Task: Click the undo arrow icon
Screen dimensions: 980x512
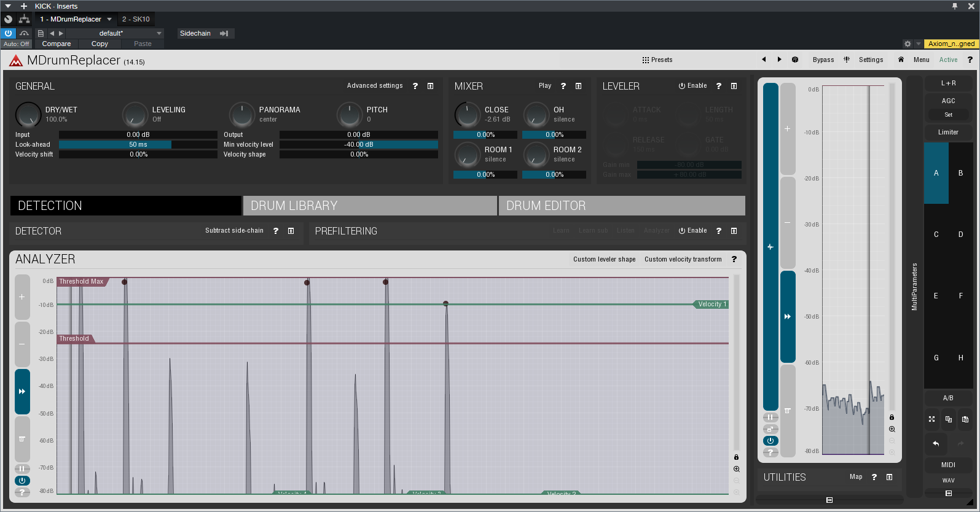Action: (x=936, y=443)
